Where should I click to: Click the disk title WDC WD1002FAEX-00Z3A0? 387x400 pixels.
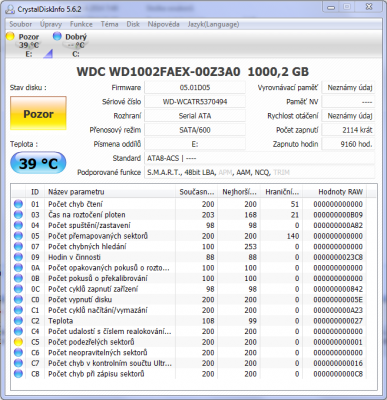(x=158, y=72)
